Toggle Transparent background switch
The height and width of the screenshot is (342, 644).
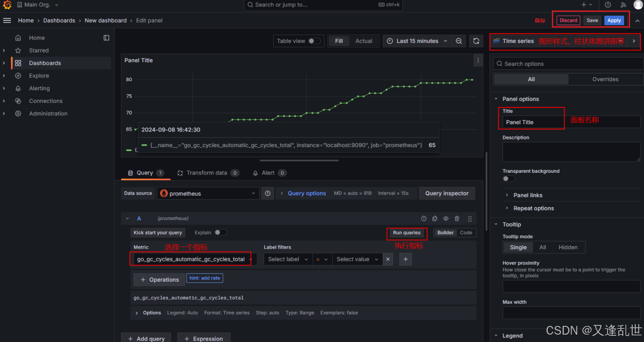tap(509, 178)
